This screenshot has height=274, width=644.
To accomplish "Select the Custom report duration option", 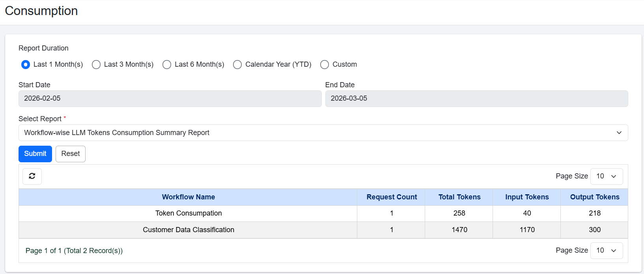I will 325,64.
